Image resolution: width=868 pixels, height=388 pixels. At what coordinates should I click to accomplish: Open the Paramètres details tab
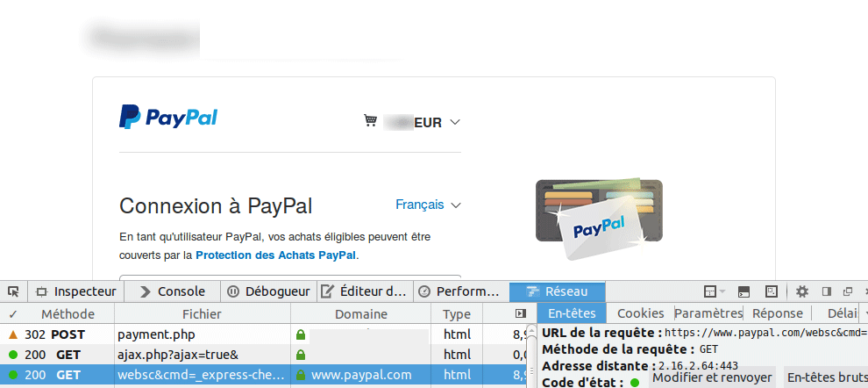pyautogui.click(x=708, y=313)
